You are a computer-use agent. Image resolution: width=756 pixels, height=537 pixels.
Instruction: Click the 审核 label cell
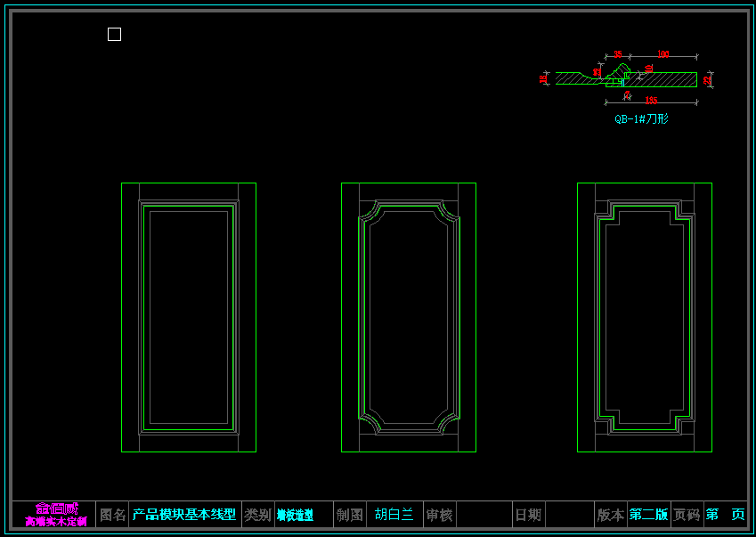tap(439, 515)
